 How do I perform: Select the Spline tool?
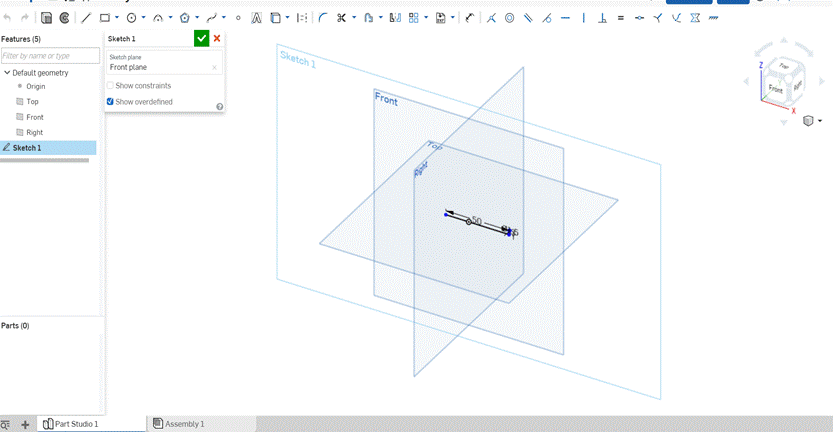[x=211, y=18]
